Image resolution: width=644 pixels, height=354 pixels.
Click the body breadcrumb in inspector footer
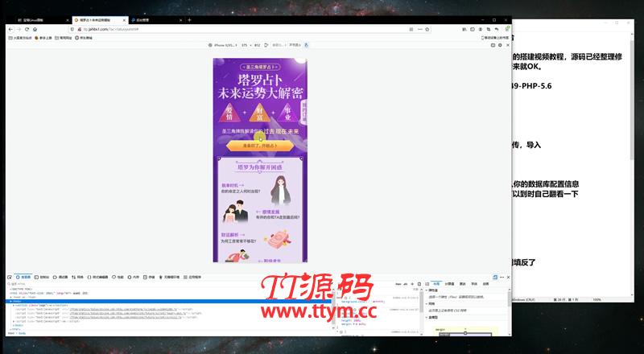pos(22,333)
